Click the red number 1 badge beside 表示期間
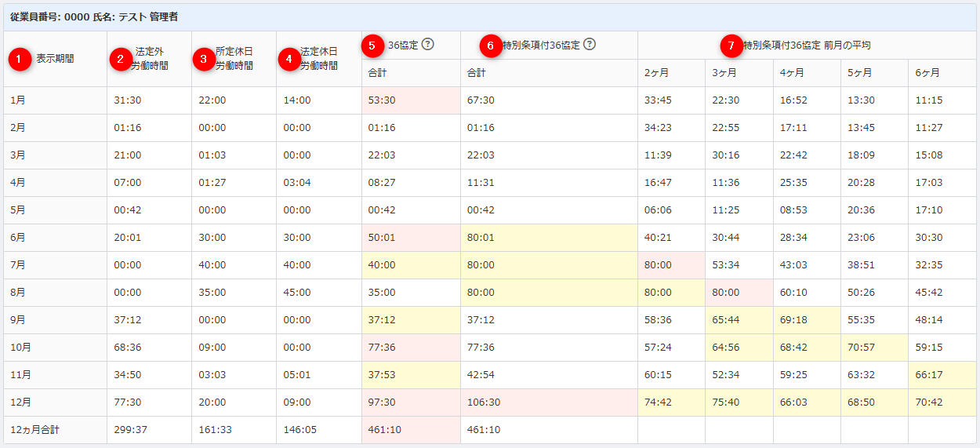980x448 pixels. [x=20, y=59]
